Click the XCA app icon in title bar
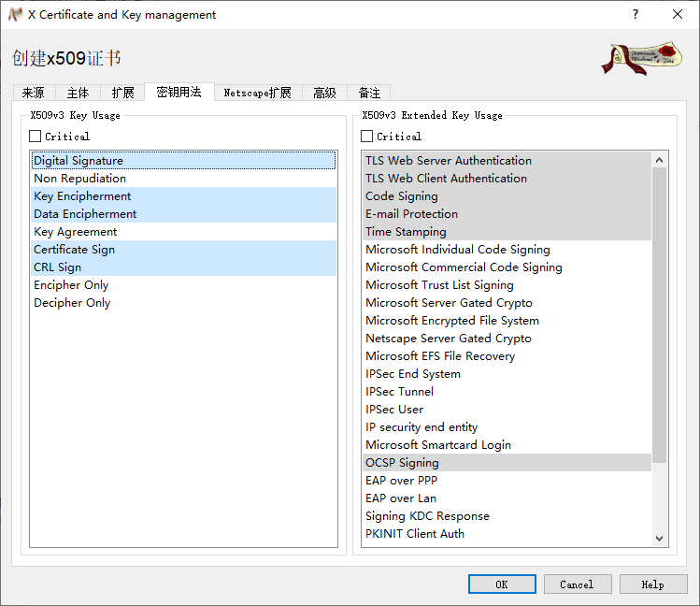Screen dimensions: 700x606 pyautogui.click(x=15, y=14)
